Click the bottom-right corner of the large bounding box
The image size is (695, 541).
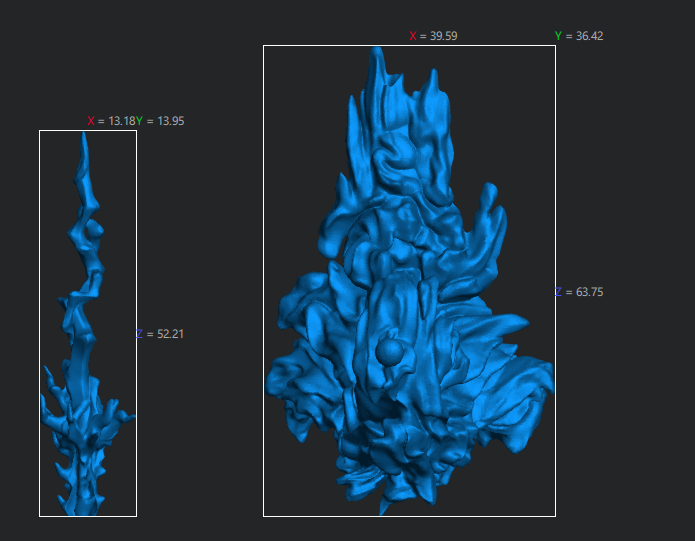[x=555, y=516]
